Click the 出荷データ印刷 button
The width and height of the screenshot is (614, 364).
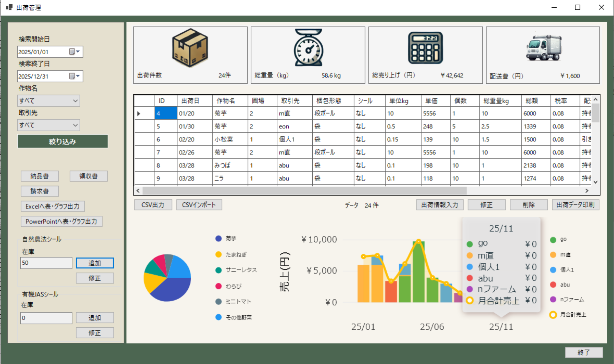575,204
